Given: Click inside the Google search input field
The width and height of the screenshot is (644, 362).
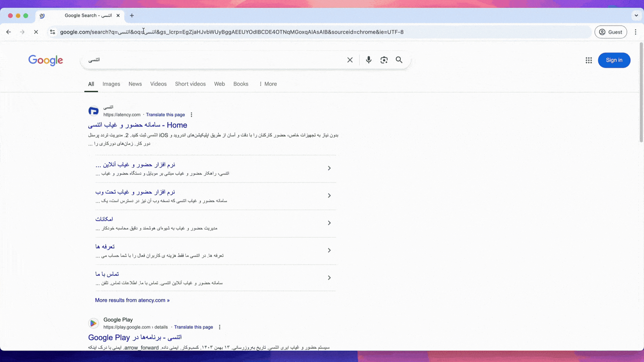Looking at the screenshot, I should click(215, 60).
